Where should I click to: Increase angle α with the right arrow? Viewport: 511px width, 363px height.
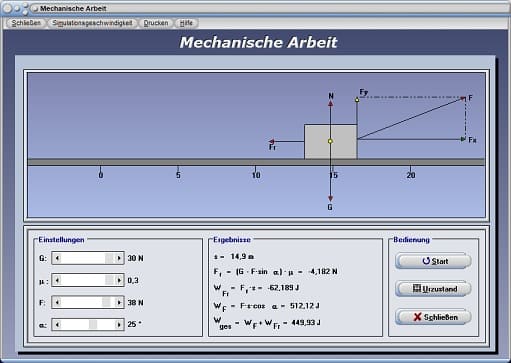point(119,324)
